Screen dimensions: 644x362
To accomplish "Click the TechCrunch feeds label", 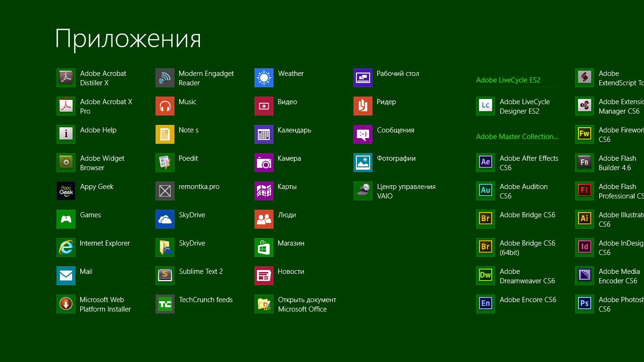I will click(x=206, y=300).
